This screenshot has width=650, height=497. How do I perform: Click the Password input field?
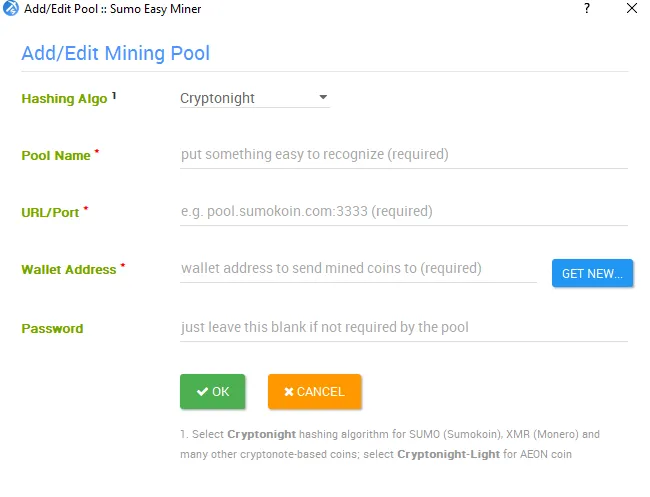click(x=404, y=327)
